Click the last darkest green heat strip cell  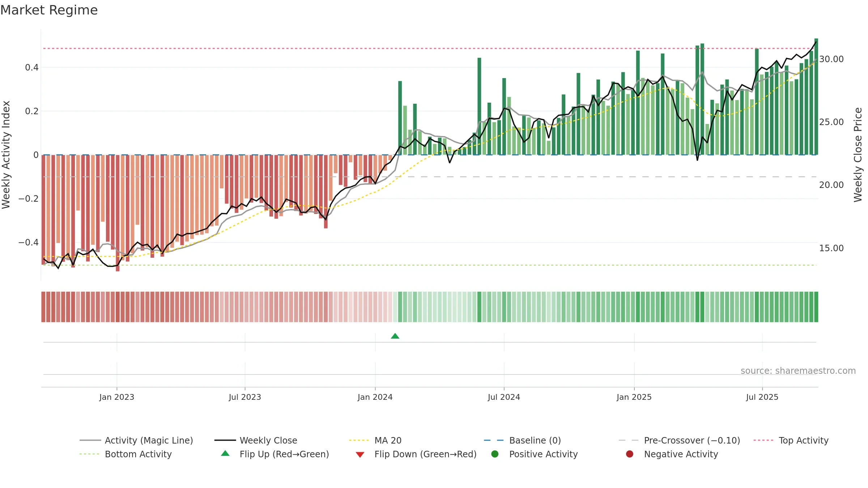pos(816,307)
